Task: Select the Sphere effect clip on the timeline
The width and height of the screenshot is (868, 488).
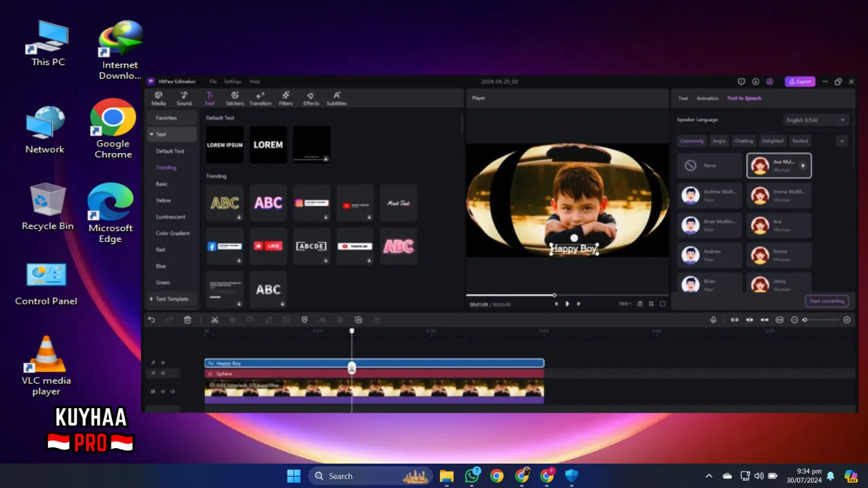Action: 374,373
